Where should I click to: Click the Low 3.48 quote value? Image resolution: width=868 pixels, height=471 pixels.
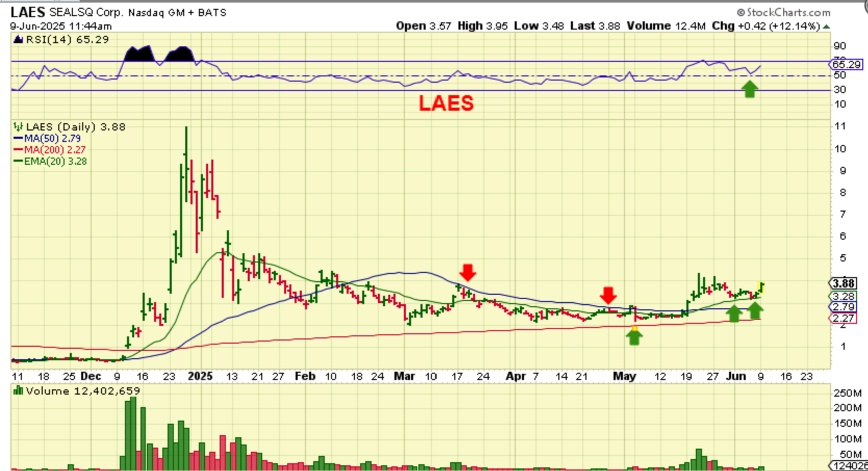539,26
